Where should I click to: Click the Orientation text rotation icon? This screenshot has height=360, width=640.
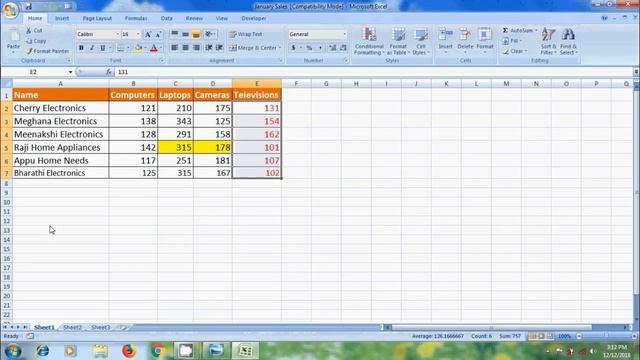click(209, 34)
